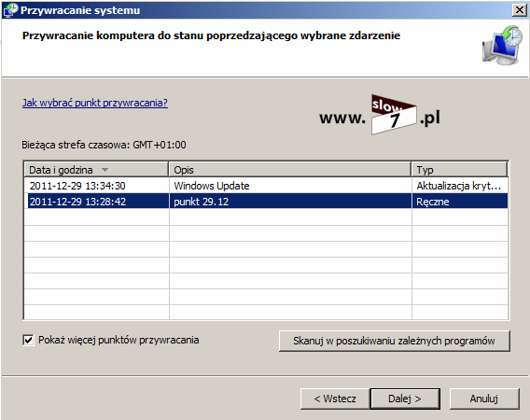This screenshot has width=530, height=420.
Task: Sort by the Typ column header
Action: [460, 169]
